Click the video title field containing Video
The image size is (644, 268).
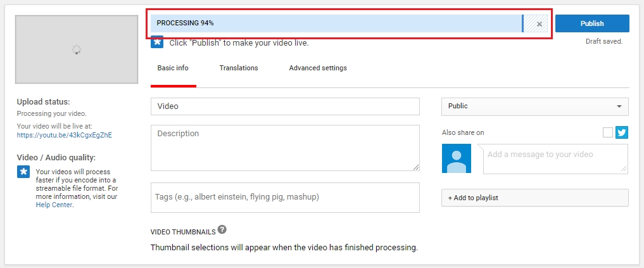[285, 106]
